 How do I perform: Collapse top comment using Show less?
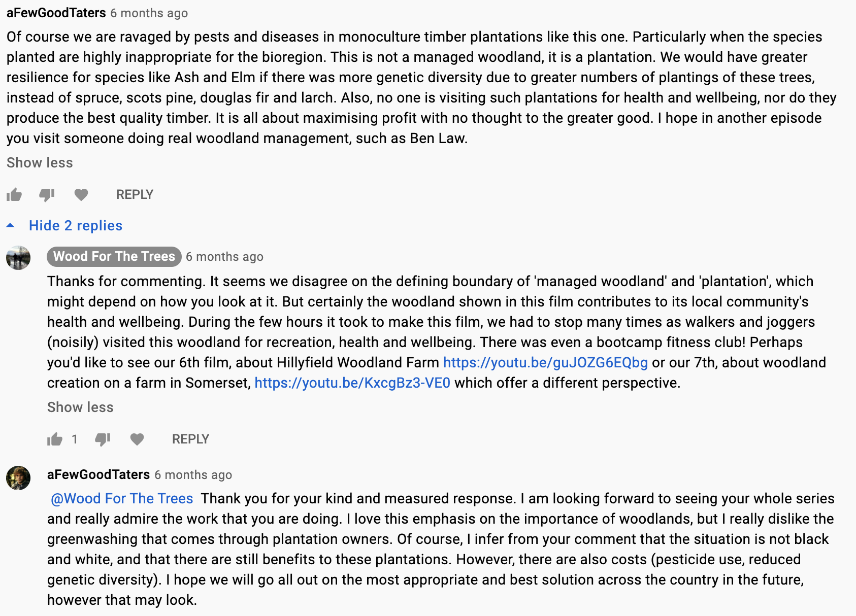pos(40,163)
